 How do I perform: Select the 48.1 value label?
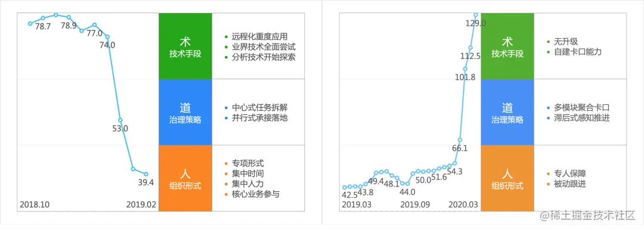coord(391,184)
